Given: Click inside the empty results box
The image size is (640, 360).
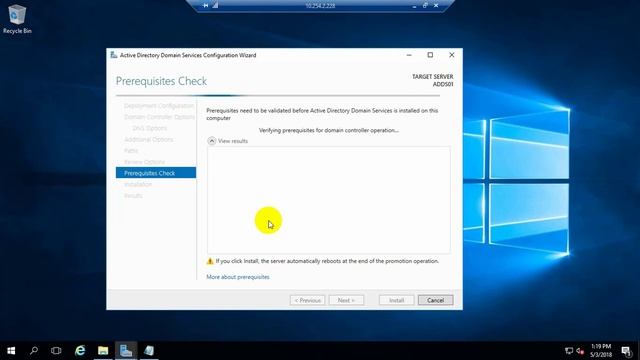Looking at the screenshot, I should pyautogui.click(x=329, y=200).
